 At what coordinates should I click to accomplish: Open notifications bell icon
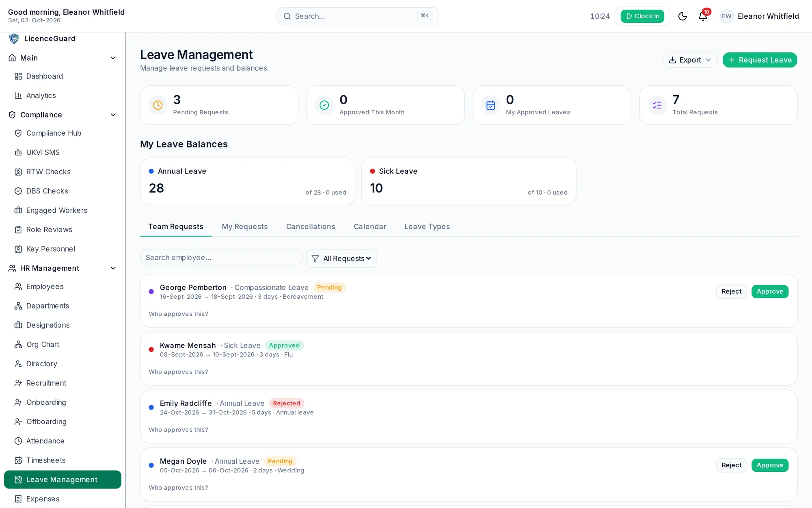[x=703, y=16]
